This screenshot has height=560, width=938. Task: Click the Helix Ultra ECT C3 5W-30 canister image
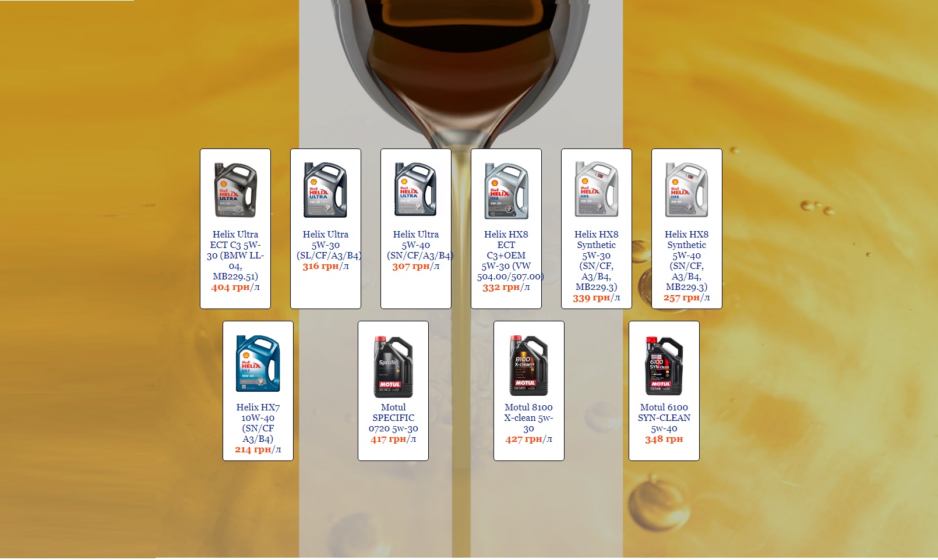[235, 190]
